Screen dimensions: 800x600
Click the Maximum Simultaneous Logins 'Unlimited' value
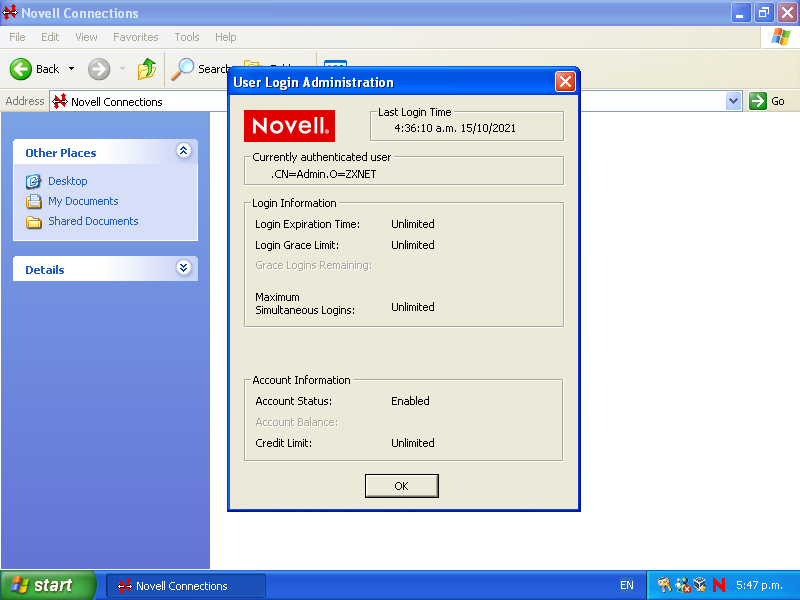click(413, 307)
